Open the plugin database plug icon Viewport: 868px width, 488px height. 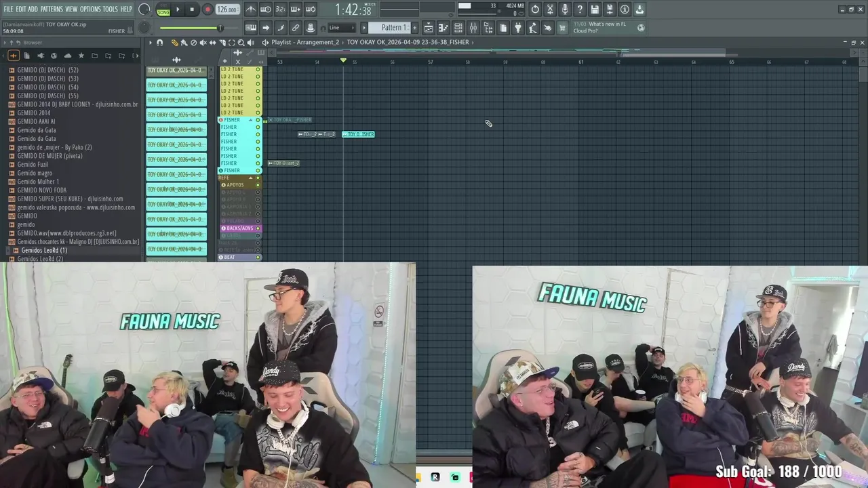tap(518, 28)
